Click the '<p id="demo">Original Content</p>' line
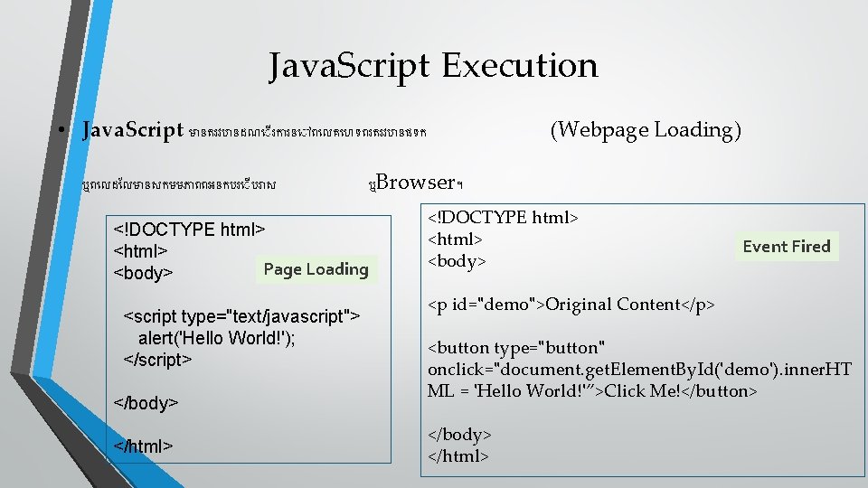868x488 pixels. click(571, 305)
